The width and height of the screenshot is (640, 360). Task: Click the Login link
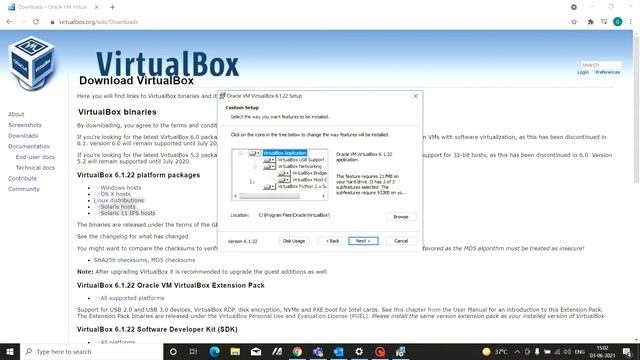coord(583,72)
